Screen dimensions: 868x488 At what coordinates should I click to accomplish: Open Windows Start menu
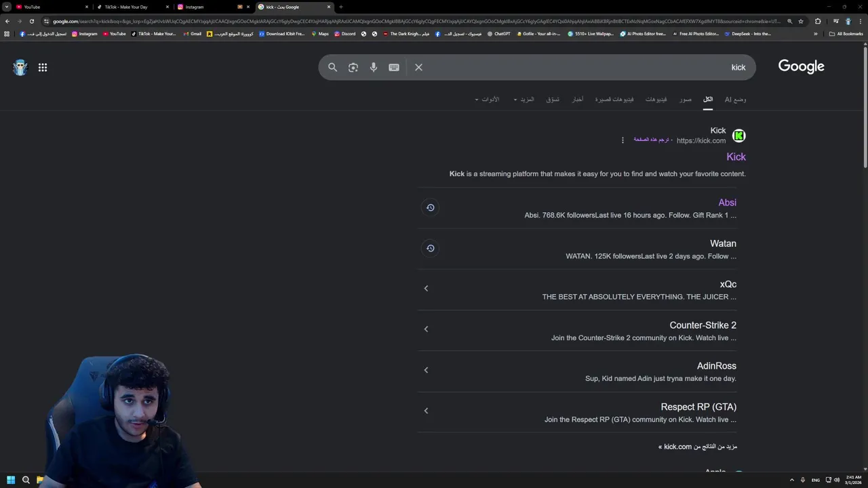point(11,480)
